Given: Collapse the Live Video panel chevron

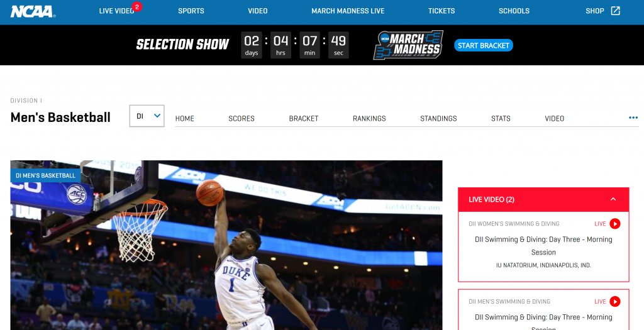Looking at the screenshot, I should [x=613, y=199].
